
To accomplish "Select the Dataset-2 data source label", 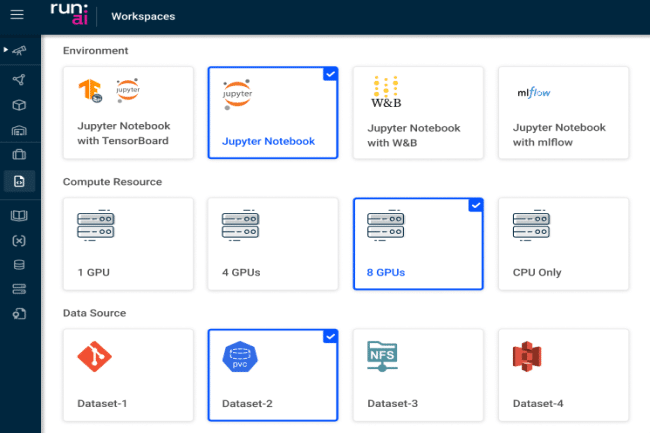I will click(x=247, y=403).
